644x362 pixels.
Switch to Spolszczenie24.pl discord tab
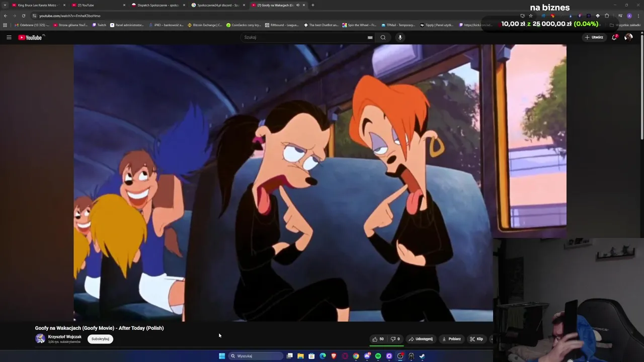click(x=217, y=5)
